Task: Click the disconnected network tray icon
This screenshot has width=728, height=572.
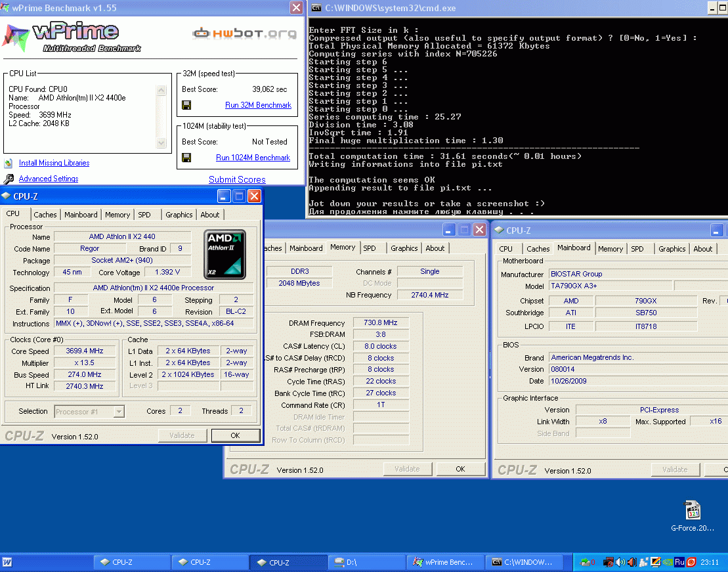Action: [609, 562]
